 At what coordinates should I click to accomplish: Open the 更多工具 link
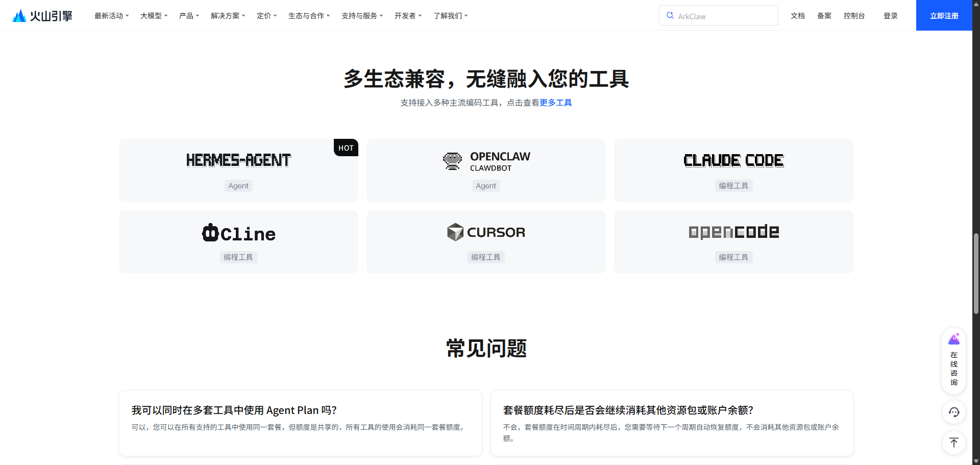(x=555, y=103)
